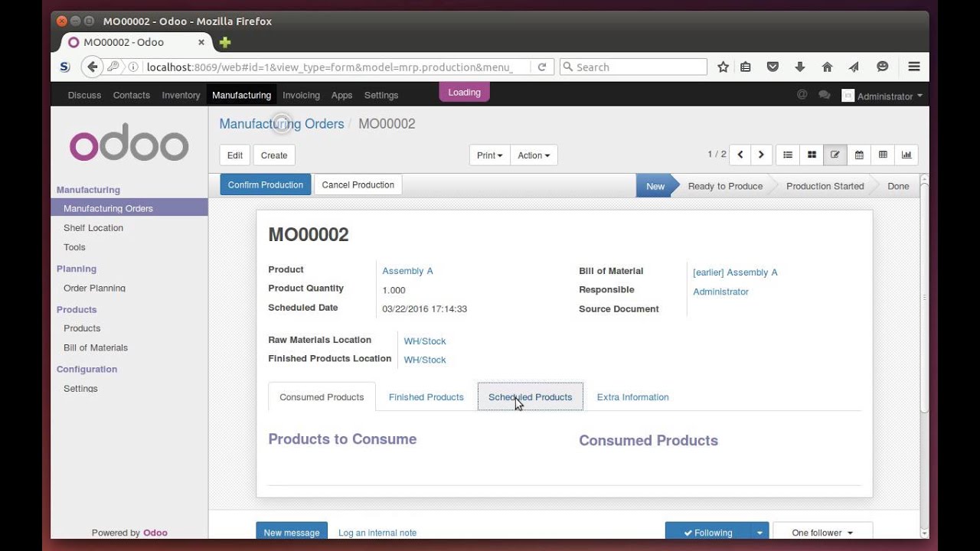Open Firefox downloads arrow
This screenshot has height=551, width=980.
800,67
